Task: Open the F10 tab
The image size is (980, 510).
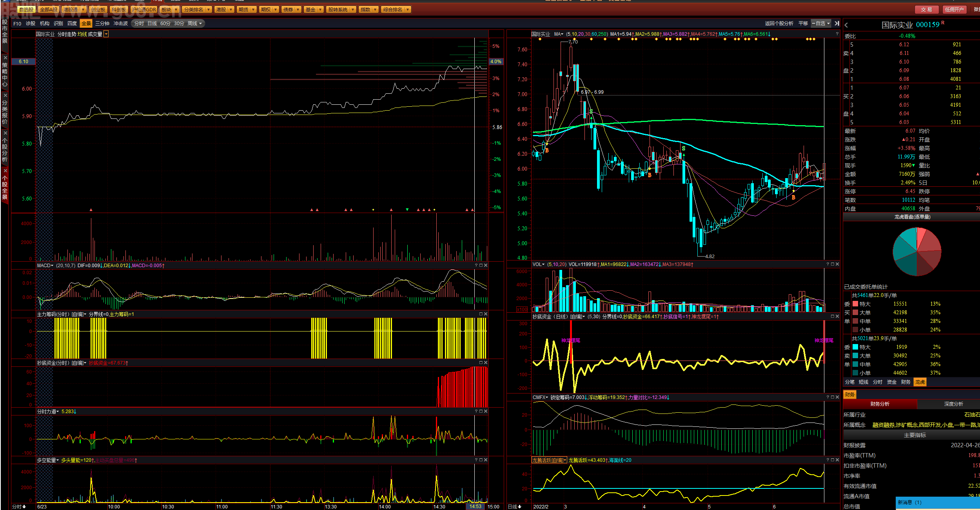Action: [x=17, y=24]
